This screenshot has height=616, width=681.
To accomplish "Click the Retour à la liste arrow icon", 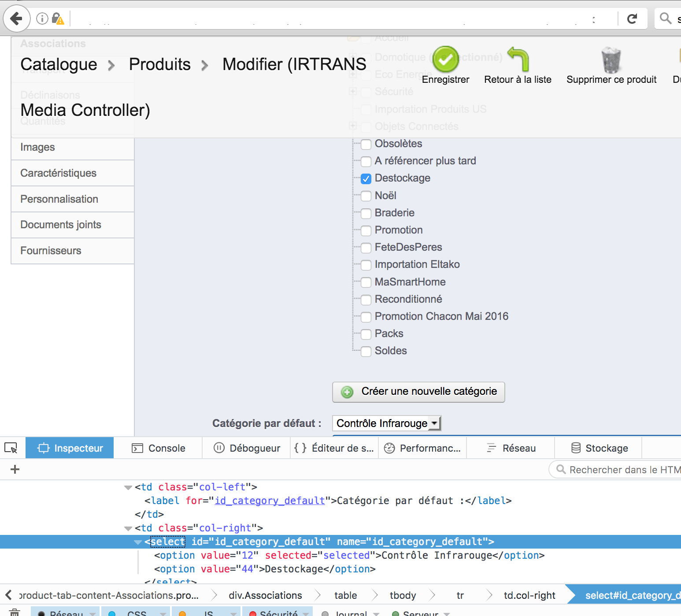I will pyautogui.click(x=518, y=59).
